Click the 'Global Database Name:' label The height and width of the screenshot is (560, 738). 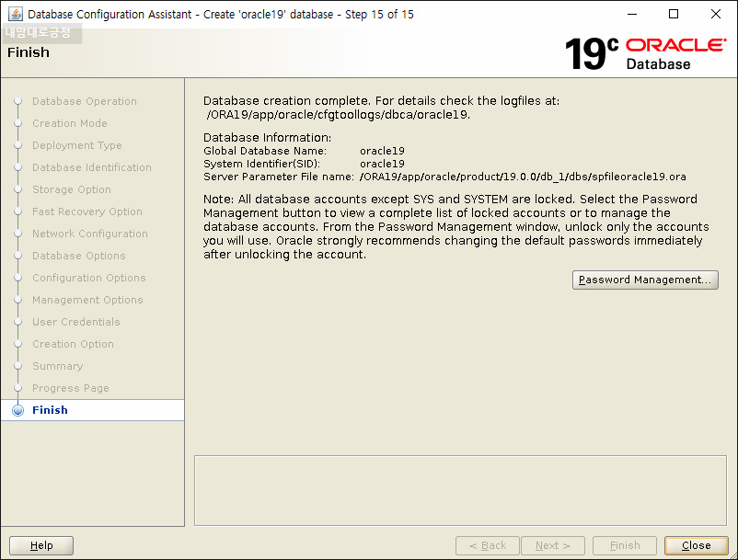coord(264,151)
